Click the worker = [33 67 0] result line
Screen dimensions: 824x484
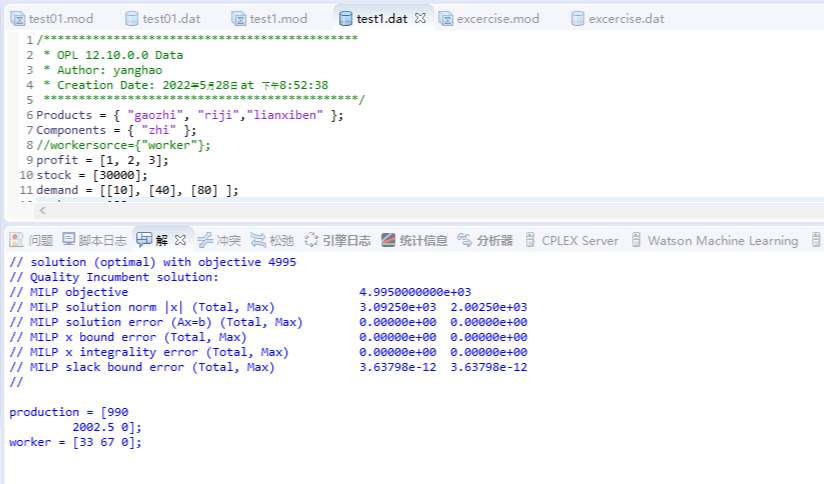coord(76,442)
